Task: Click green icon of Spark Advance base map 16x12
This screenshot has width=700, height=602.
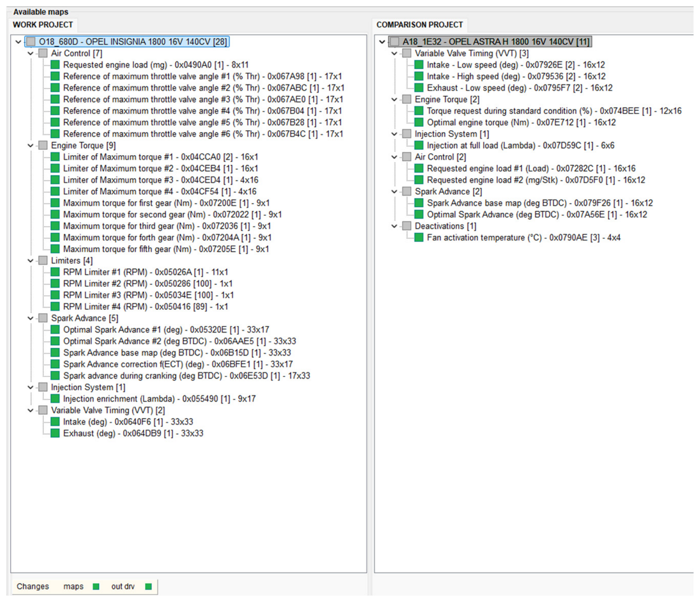Action: tap(419, 203)
